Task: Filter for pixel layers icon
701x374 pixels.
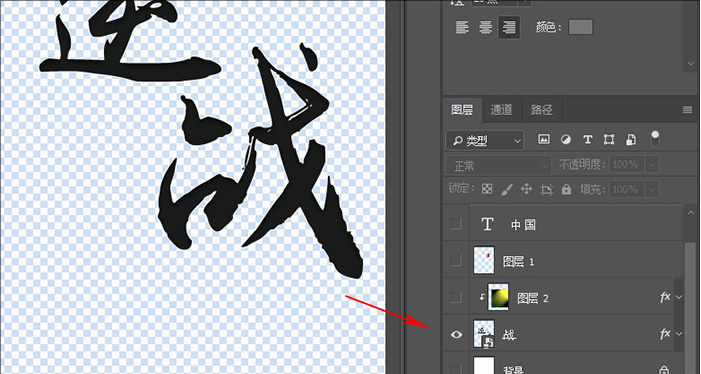Action: [544, 139]
